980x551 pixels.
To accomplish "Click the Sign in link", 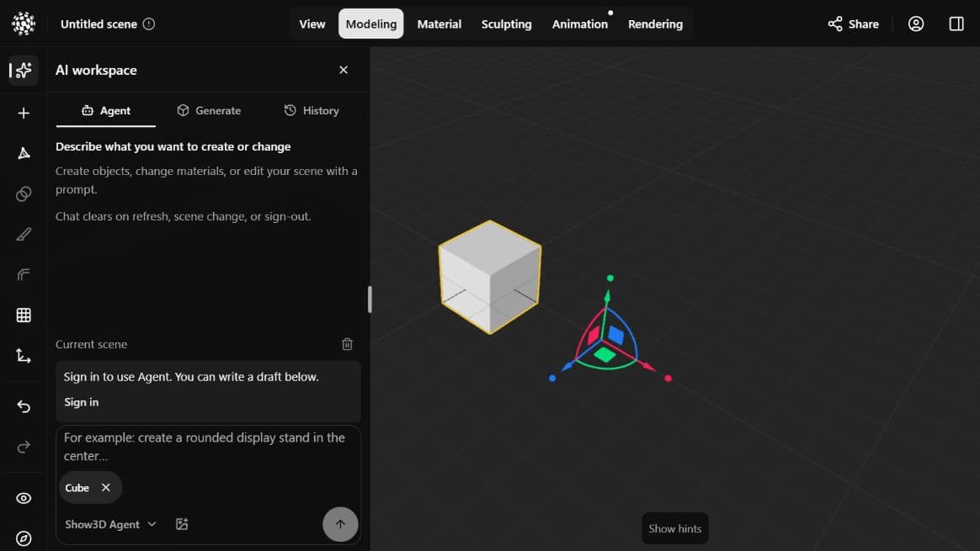I will (82, 402).
